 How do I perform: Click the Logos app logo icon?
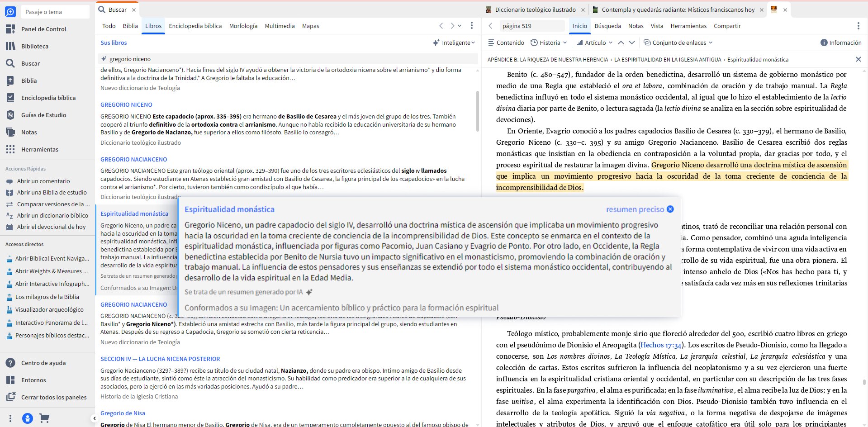(10, 12)
